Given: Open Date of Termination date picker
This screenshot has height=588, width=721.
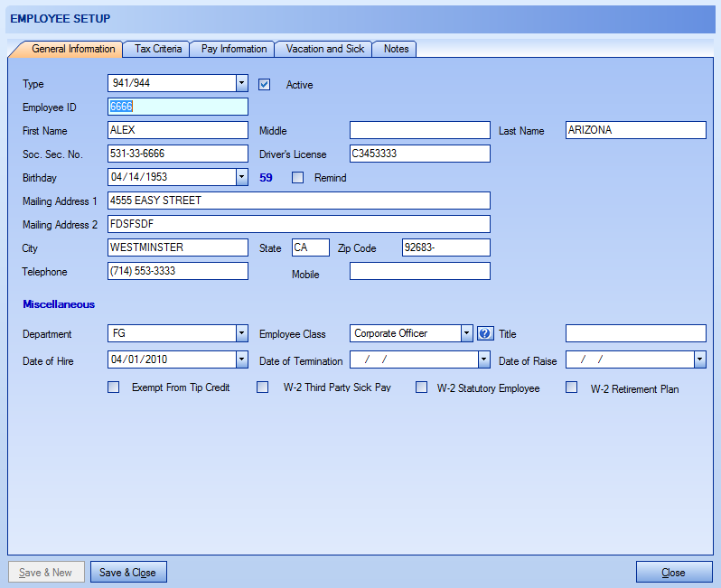Looking at the screenshot, I should pyautogui.click(x=483, y=359).
